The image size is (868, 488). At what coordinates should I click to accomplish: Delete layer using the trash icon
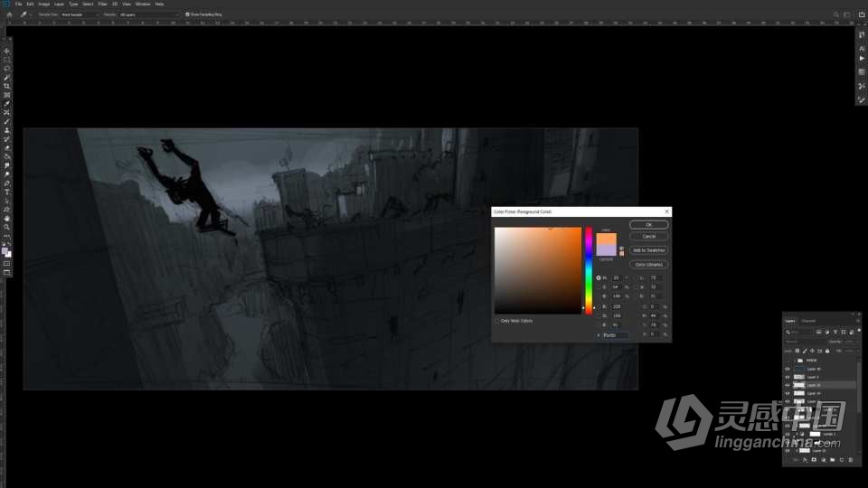(x=851, y=460)
